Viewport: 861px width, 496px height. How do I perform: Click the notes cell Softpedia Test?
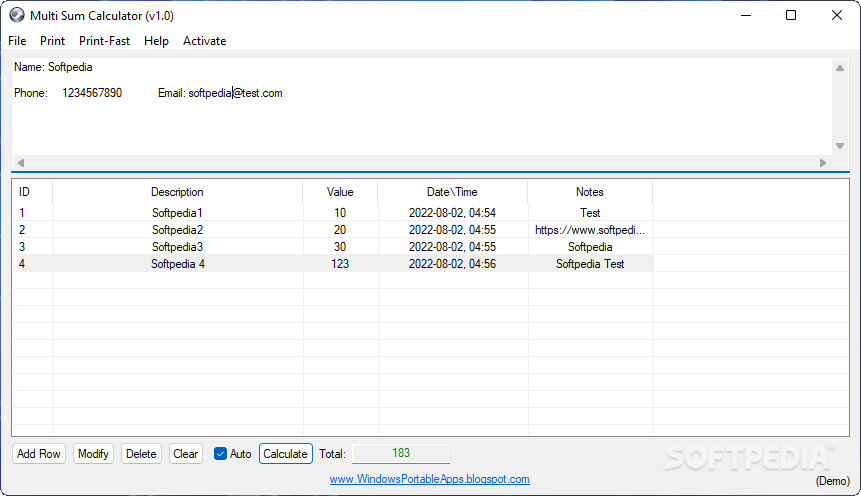[x=590, y=264]
